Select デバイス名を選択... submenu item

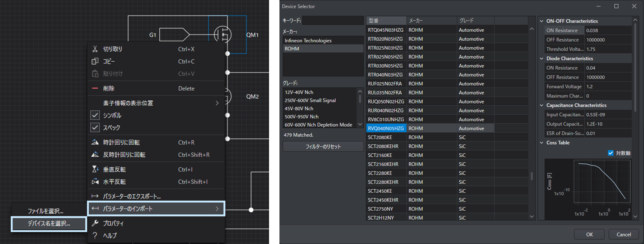coord(49,224)
